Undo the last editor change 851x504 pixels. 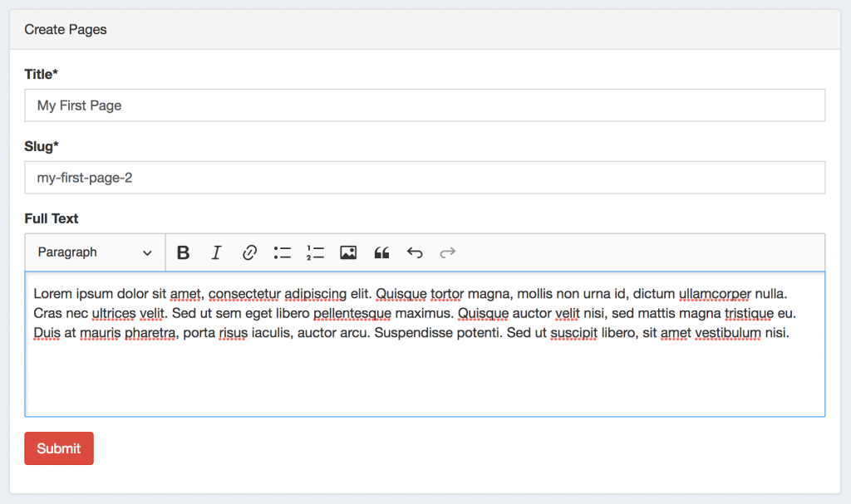point(415,253)
